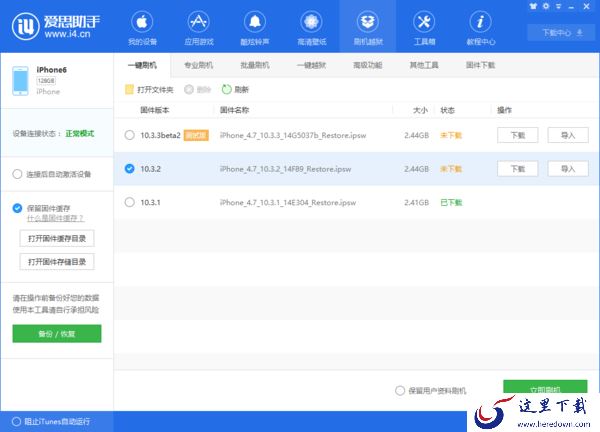Viewport: 600px width, 432px height.
Task: Click the green 立即刷机 button
Action: pos(545,387)
